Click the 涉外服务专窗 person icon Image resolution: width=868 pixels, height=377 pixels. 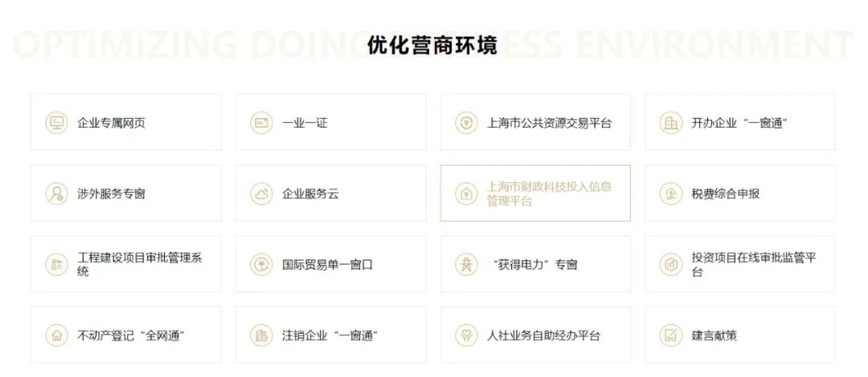[x=56, y=194]
